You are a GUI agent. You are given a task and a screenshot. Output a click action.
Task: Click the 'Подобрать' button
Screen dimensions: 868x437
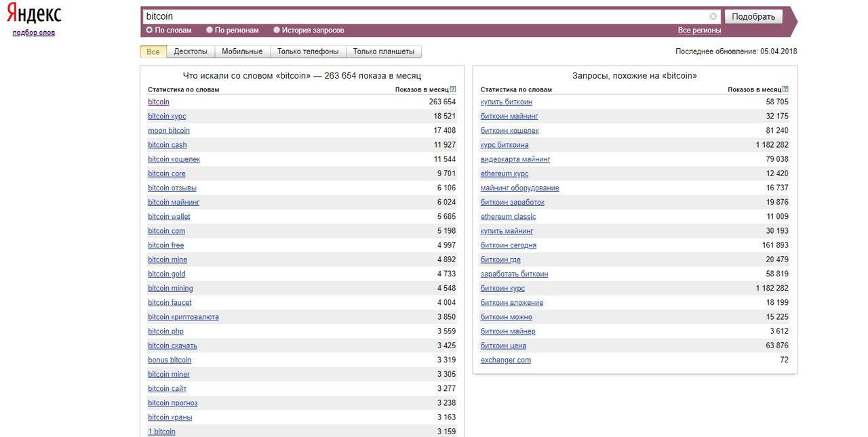click(753, 16)
